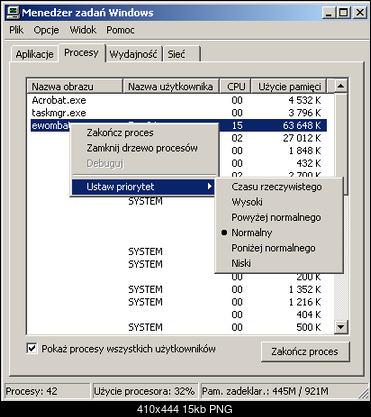
Task: Expand the Ustaw priorytet submenu
Action: click(143, 187)
